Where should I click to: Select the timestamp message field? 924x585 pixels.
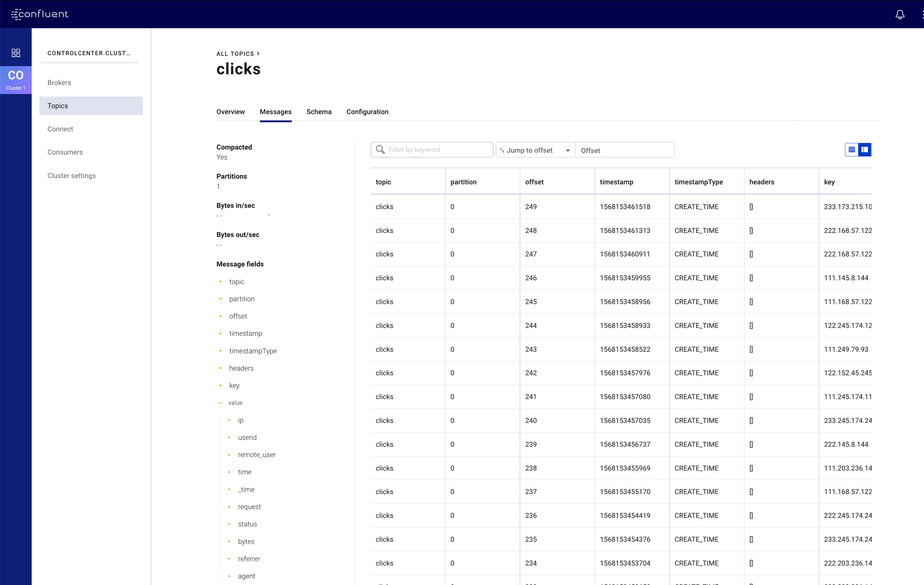[x=246, y=334]
